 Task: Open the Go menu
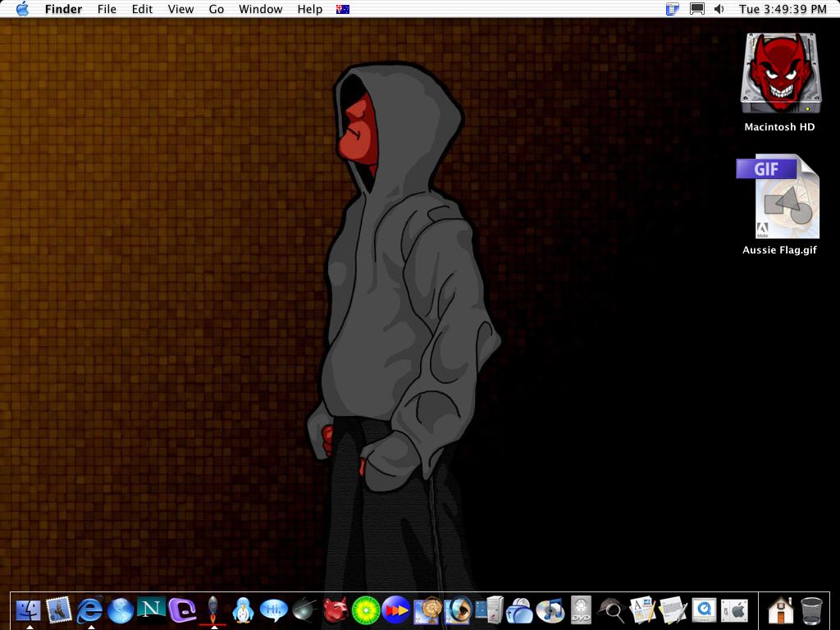(x=216, y=9)
